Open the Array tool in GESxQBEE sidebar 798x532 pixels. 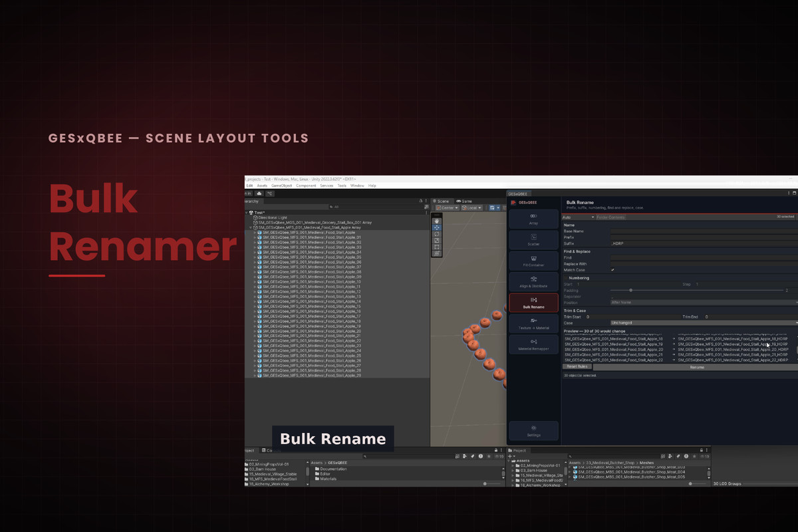(x=533, y=219)
